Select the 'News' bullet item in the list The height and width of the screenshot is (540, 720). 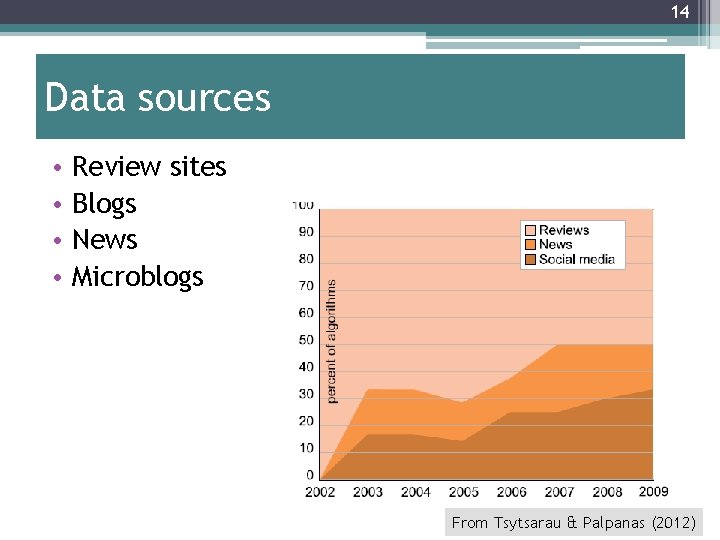click(x=105, y=239)
